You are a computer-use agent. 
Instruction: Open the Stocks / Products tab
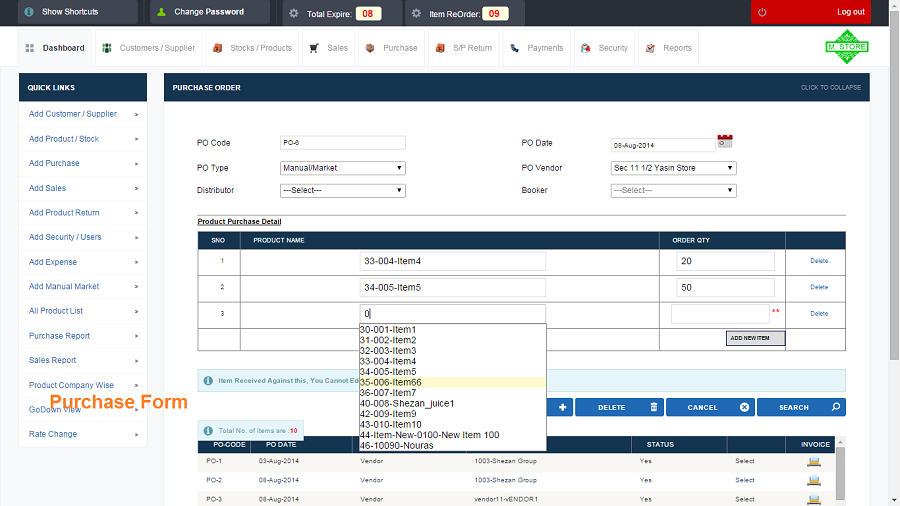253,48
